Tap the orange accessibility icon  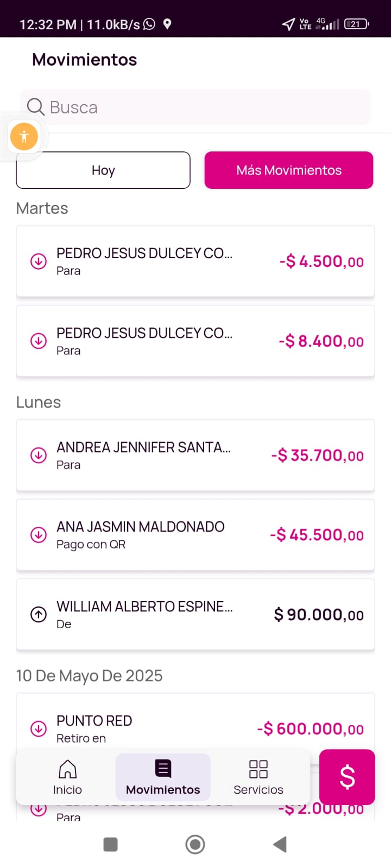[24, 136]
